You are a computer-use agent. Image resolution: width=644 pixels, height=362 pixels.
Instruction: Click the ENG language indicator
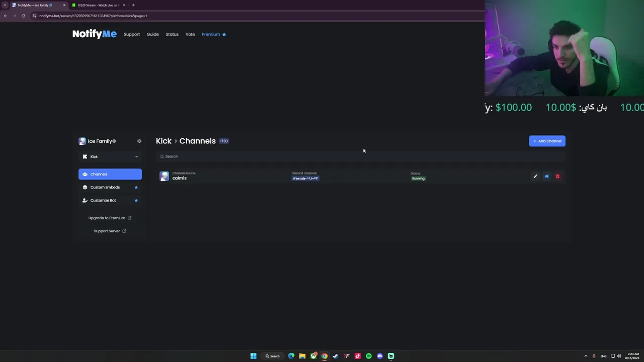coord(603,356)
